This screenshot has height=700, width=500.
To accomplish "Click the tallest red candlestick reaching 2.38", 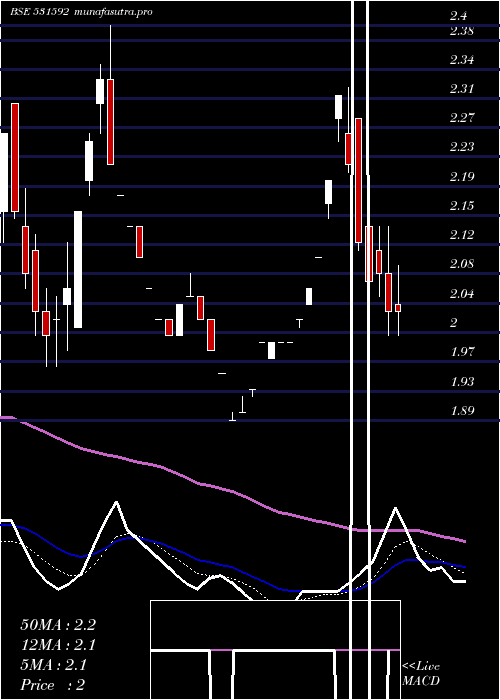I will (x=110, y=122).
